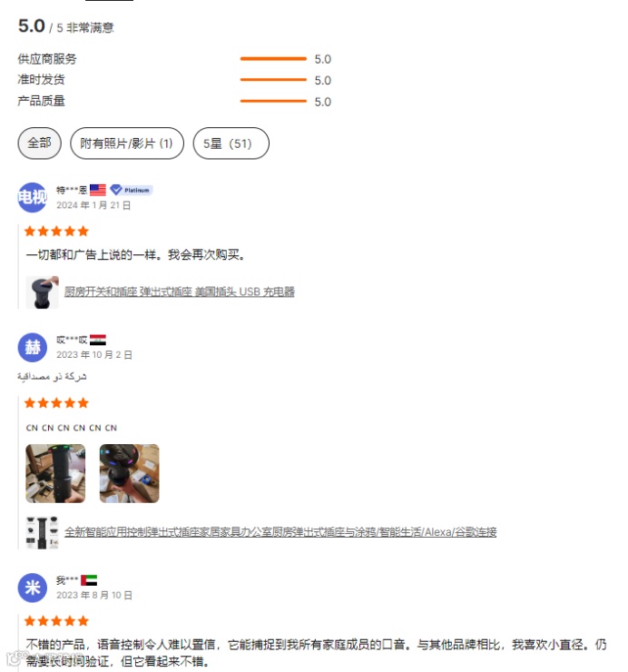Open the 厨房开关和插座 弹出式插座 product link
The image size is (628, 672).
tap(180, 292)
